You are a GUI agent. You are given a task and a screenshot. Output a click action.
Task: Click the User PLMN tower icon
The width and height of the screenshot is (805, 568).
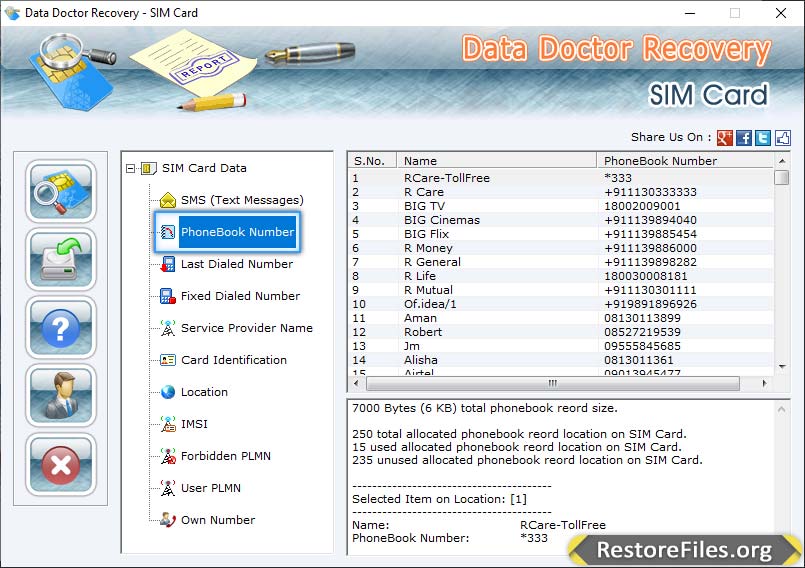[168, 488]
